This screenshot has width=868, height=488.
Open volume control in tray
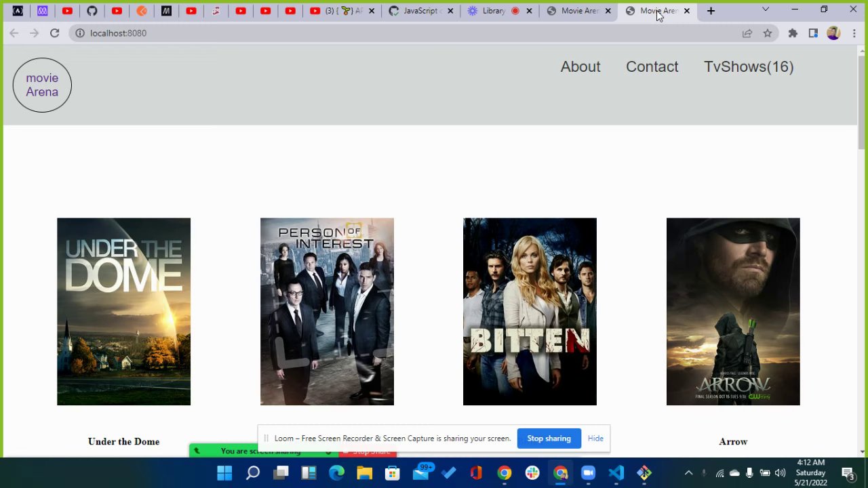780,473
